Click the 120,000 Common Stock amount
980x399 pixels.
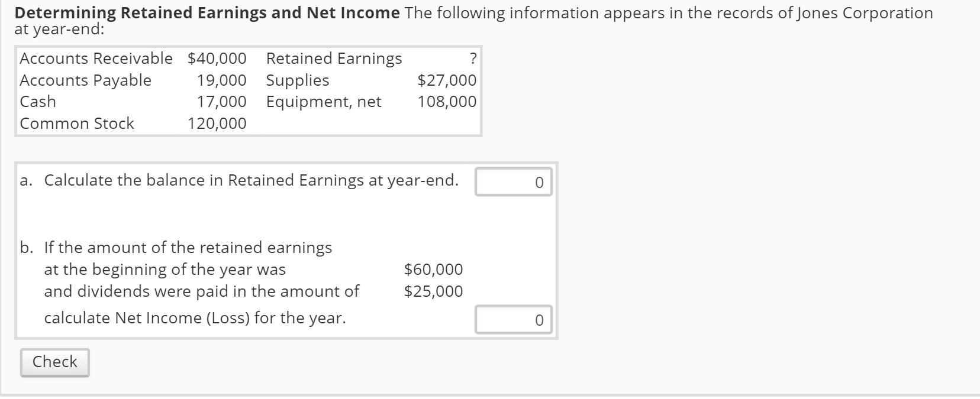[218, 124]
